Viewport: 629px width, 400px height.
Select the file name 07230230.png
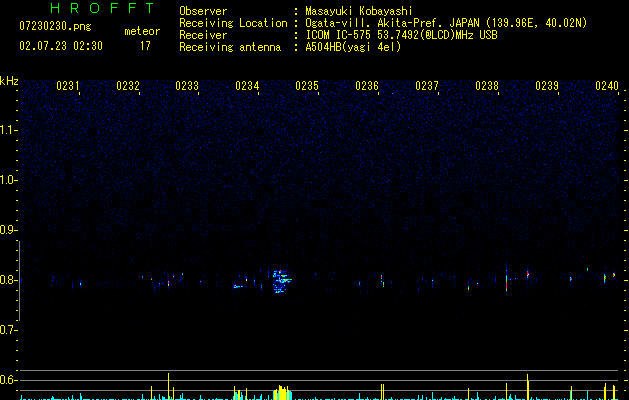click(55, 27)
